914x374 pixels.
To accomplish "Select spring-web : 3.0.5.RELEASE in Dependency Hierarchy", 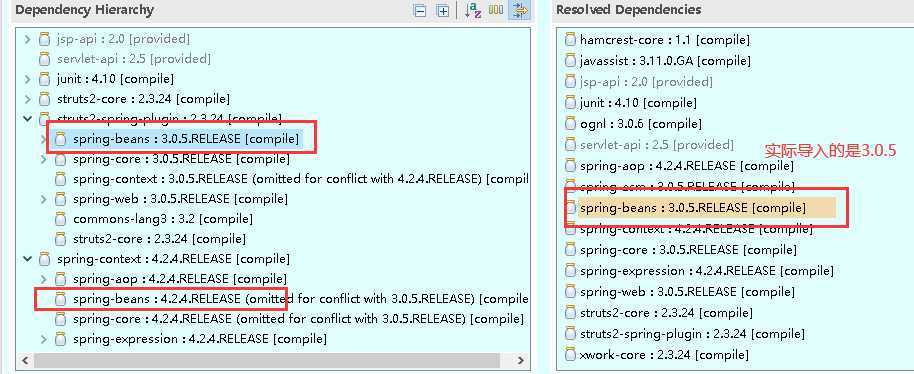I will [x=180, y=199].
